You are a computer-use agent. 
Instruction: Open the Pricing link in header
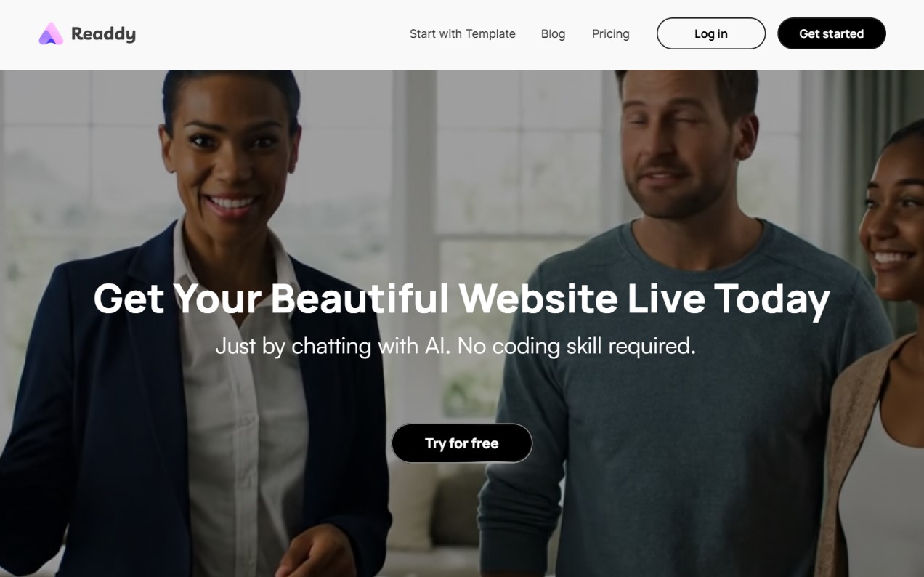pyautogui.click(x=610, y=33)
